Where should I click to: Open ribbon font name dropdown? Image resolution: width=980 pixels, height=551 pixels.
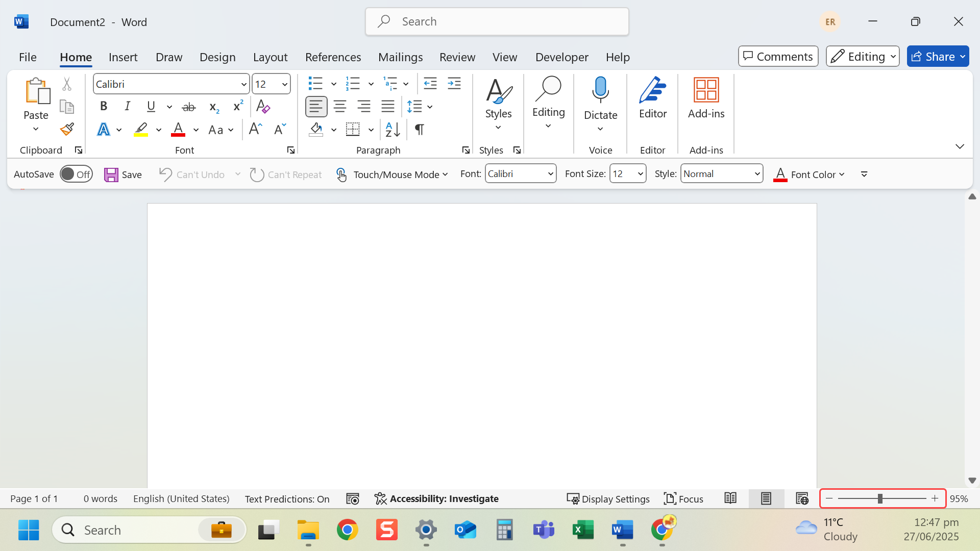coord(244,84)
